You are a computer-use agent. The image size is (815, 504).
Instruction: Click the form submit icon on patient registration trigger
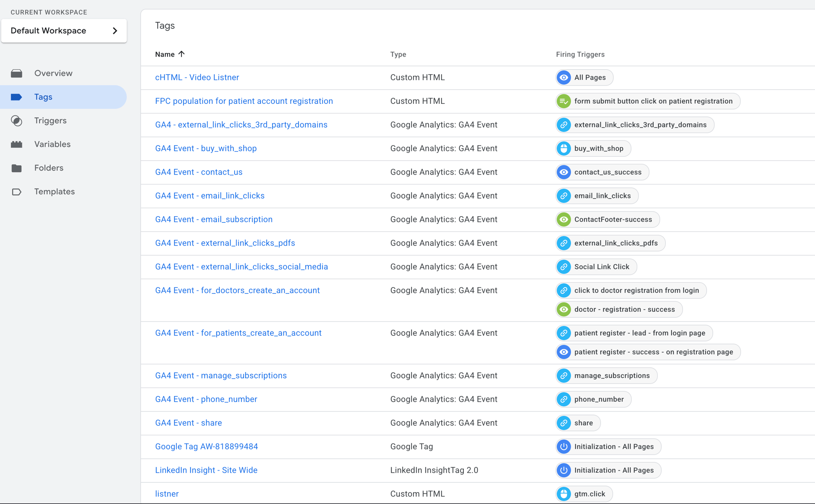[x=564, y=101]
